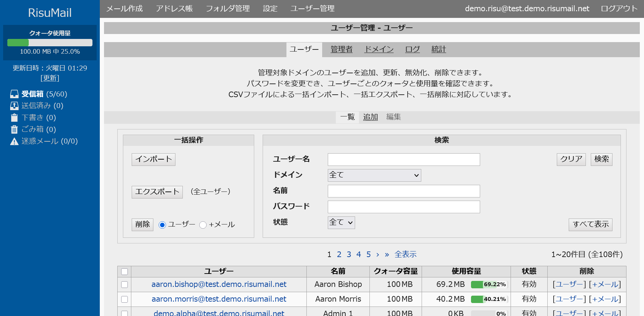Click the quota usage progress bar

point(50,43)
